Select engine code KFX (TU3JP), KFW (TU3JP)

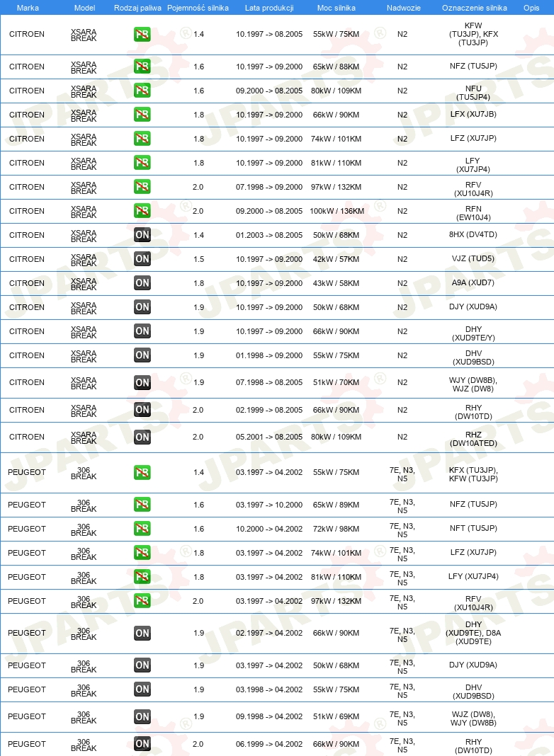(473, 474)
